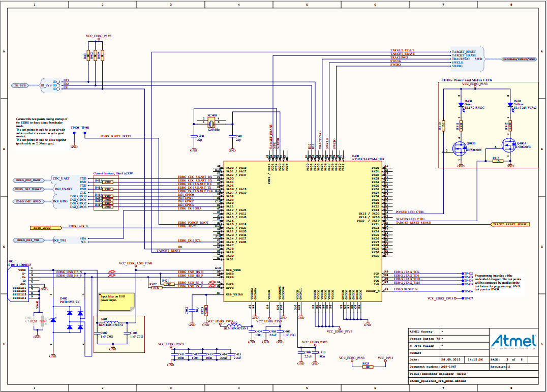
Task: Click the D400 green LED symbol
Action: coord(461,103)
